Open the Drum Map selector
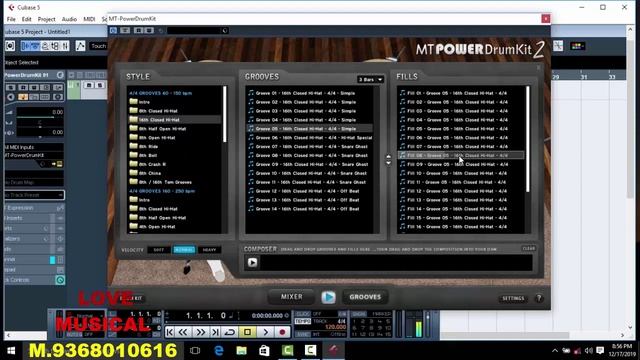The height and width of the screenshot is (360, 640). click(34, 182)
